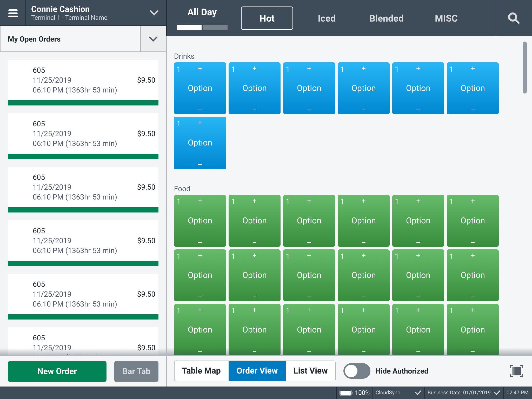Click the plus icon on first Food option
Screen dimensions: 532x399
pos(200,201)
